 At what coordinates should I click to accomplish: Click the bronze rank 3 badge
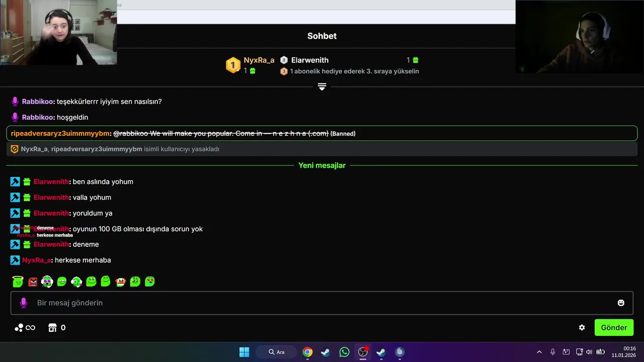pyautogui.click(x=284, y=71)
